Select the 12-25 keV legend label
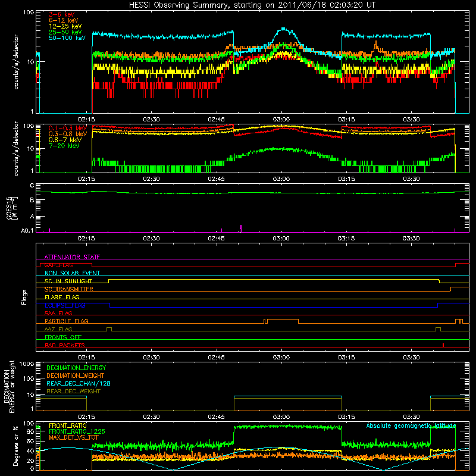Image resolution: width=476 pixels, height=476 pixels. (65, 26)
